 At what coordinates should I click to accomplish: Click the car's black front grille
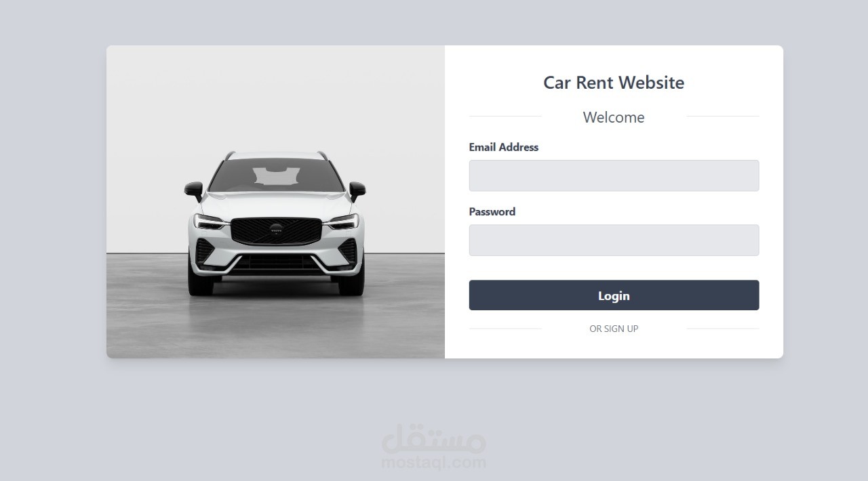click(x=275, y=231)
